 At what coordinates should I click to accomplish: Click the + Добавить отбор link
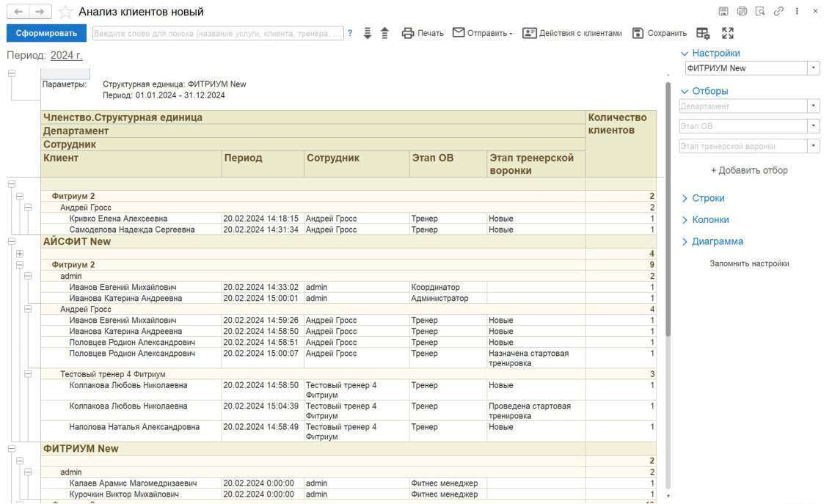pos(749,170)
